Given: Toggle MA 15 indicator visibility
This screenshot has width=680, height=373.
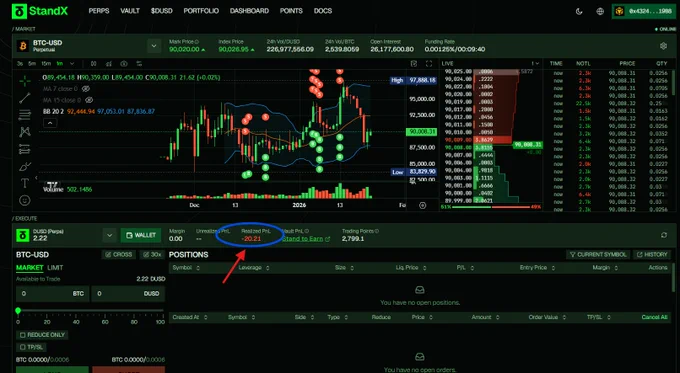Looking at the screenshot, I should coord(89,100).
